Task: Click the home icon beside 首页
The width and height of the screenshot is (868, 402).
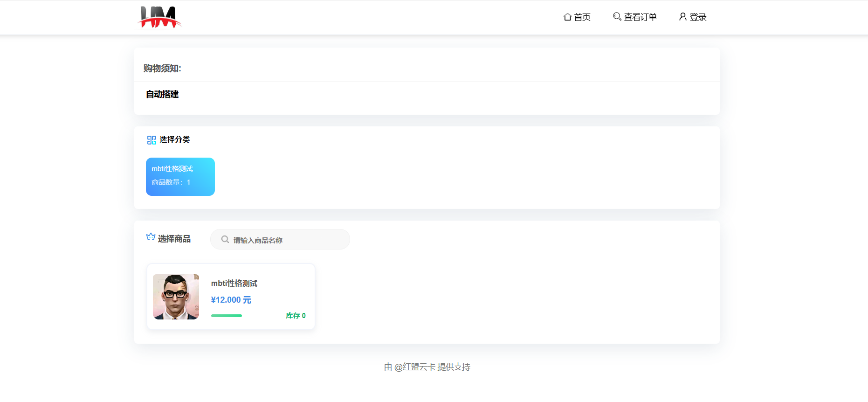Action: click(567, 17)
